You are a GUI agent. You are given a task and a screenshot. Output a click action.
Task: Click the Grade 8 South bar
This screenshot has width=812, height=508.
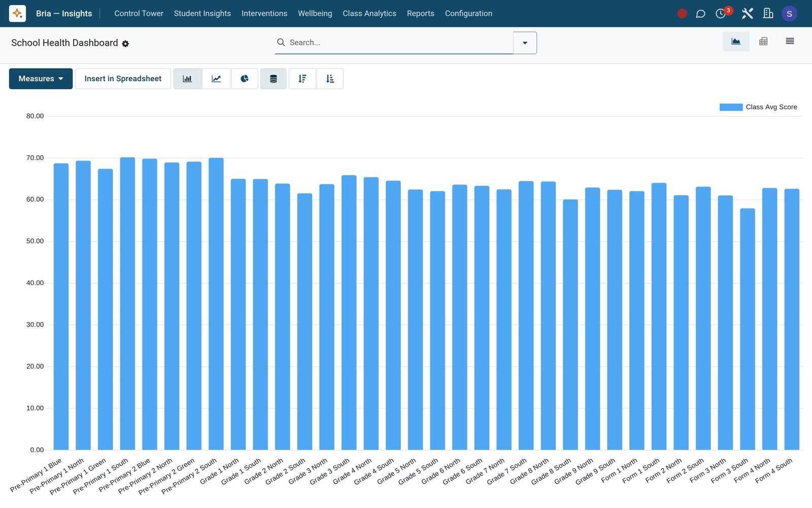(x=570, y=325)
